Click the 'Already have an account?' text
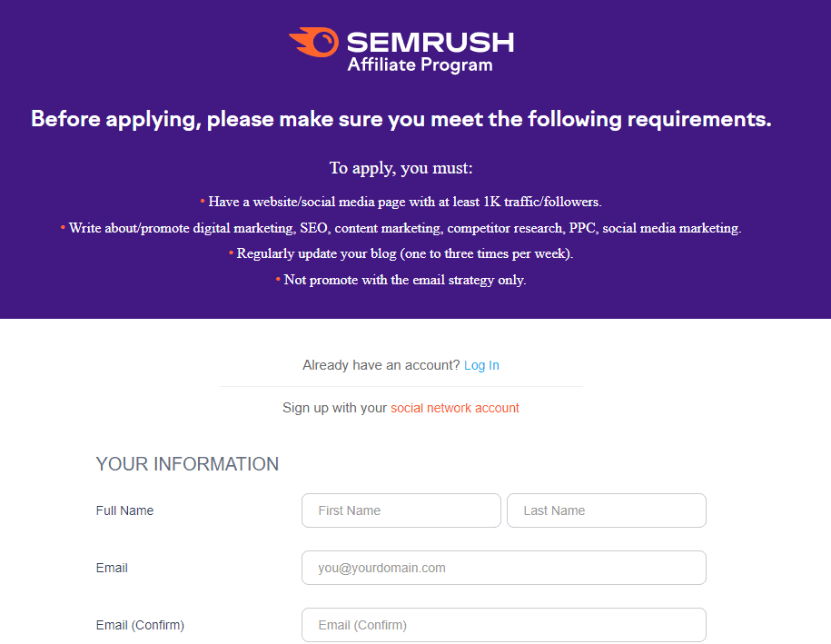Viewport: 831px width, 644px height. [x=381, y=365]
